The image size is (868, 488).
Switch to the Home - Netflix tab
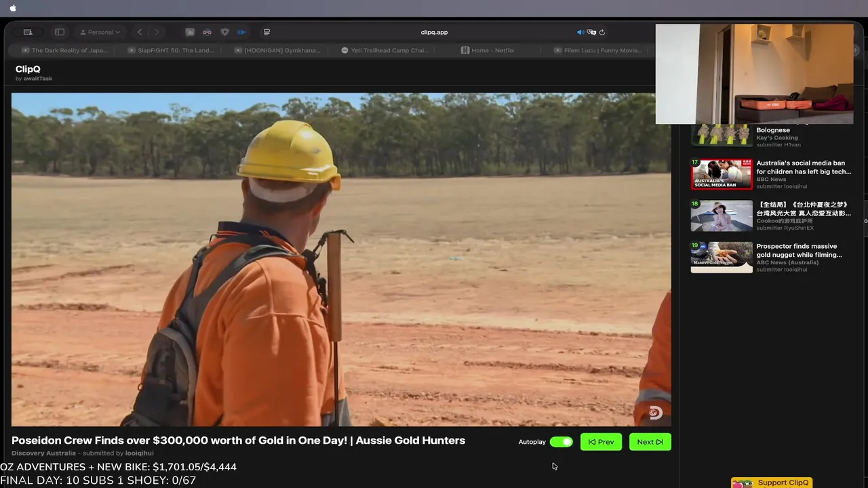click(x=488, y=50)
